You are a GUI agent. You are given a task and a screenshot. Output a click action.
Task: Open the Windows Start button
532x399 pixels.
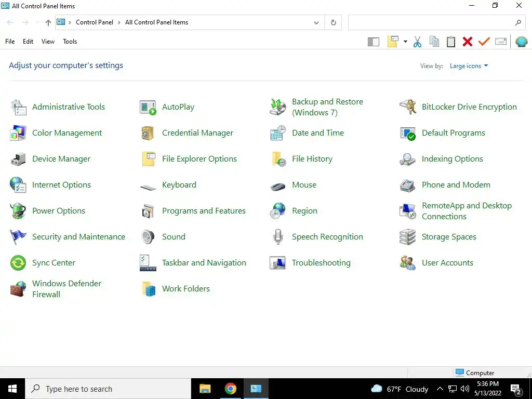coord(12,389)
